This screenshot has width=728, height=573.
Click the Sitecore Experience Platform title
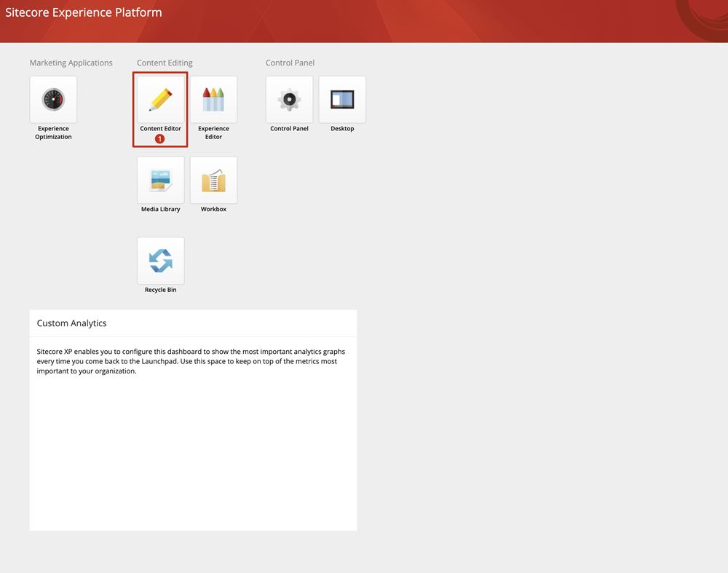pos(84,12)
